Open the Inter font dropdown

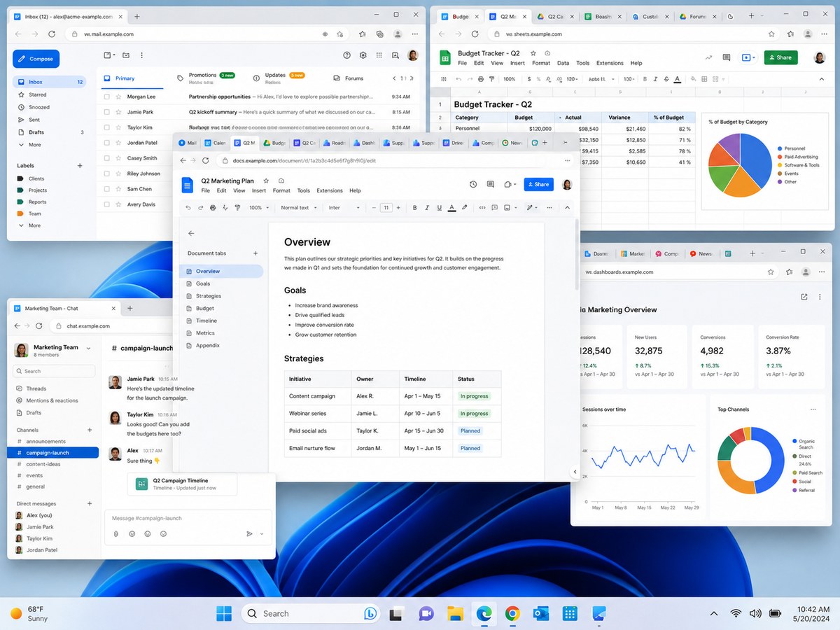[344, 208]
